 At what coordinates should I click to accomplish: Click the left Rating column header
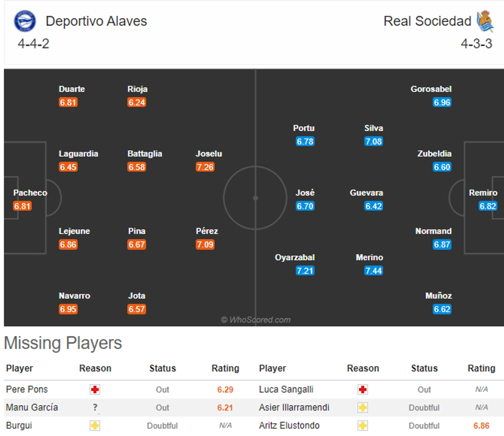pyautogui.click(x=225, y=368)
